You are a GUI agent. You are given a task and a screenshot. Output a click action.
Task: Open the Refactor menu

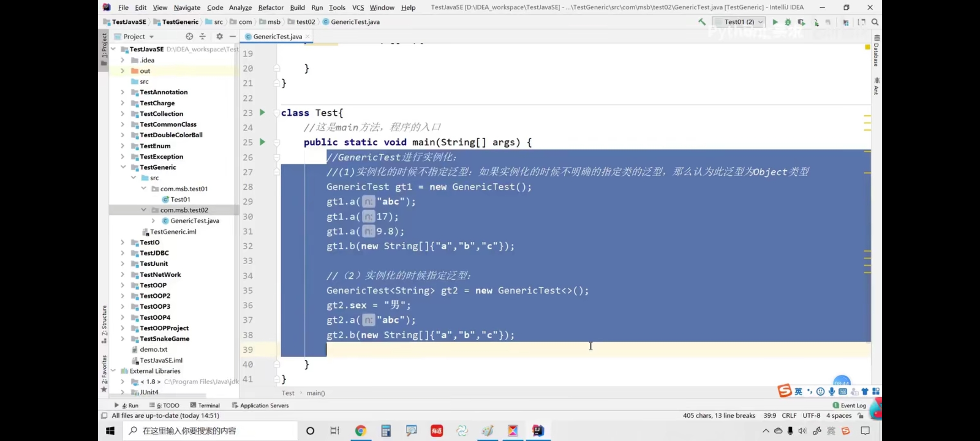coord(270,7)
